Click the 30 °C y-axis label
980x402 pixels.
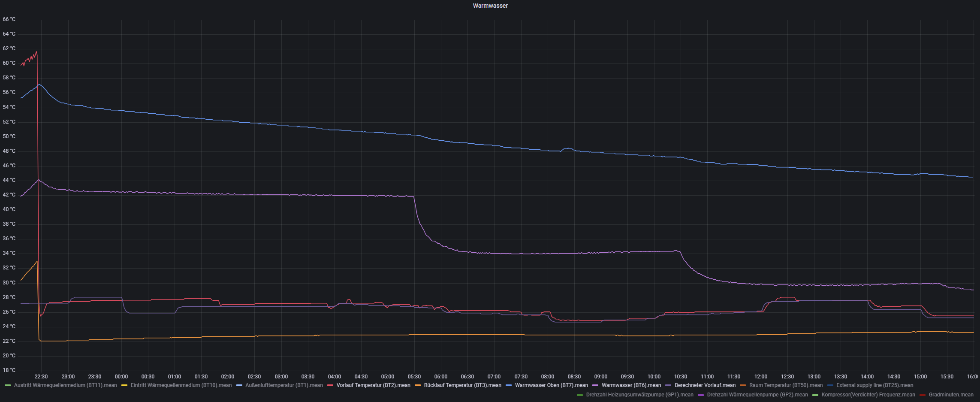click(9, 283)
